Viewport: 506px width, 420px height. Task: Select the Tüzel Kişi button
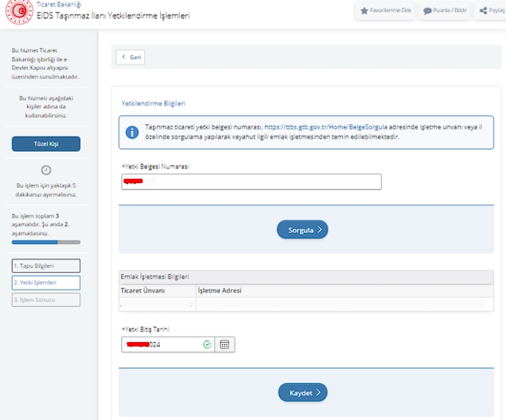pos(46,143)
